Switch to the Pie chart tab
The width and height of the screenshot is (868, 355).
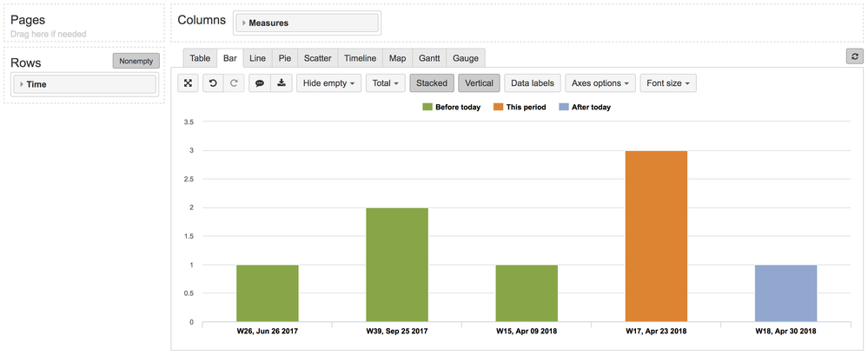coord(284,58)
